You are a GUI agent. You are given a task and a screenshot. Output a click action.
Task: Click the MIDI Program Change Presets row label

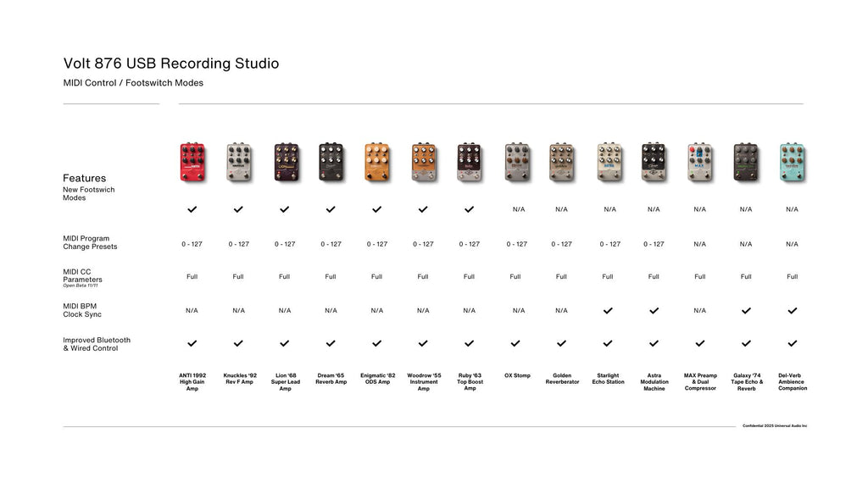pos(90,242)
